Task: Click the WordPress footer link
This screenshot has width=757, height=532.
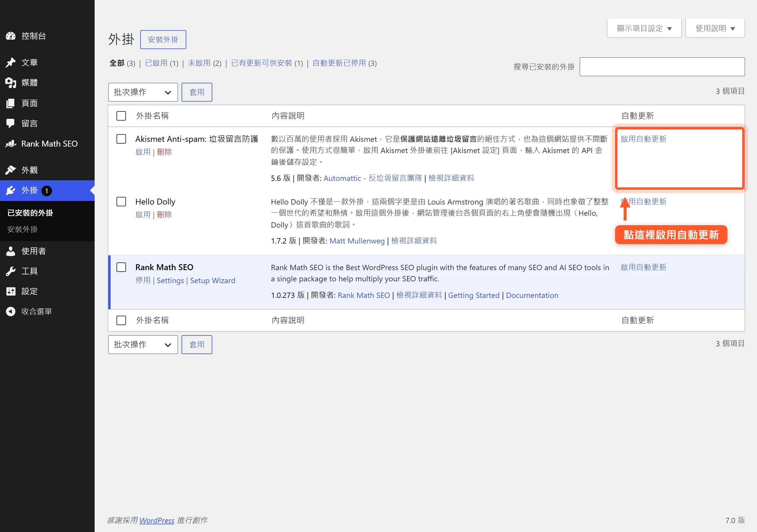Action: coord(157,520)
